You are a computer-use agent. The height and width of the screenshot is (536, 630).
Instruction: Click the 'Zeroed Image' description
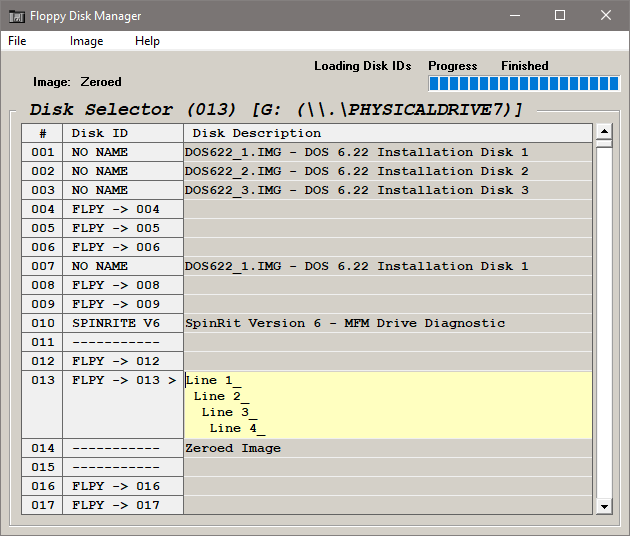tap(233, 448)
